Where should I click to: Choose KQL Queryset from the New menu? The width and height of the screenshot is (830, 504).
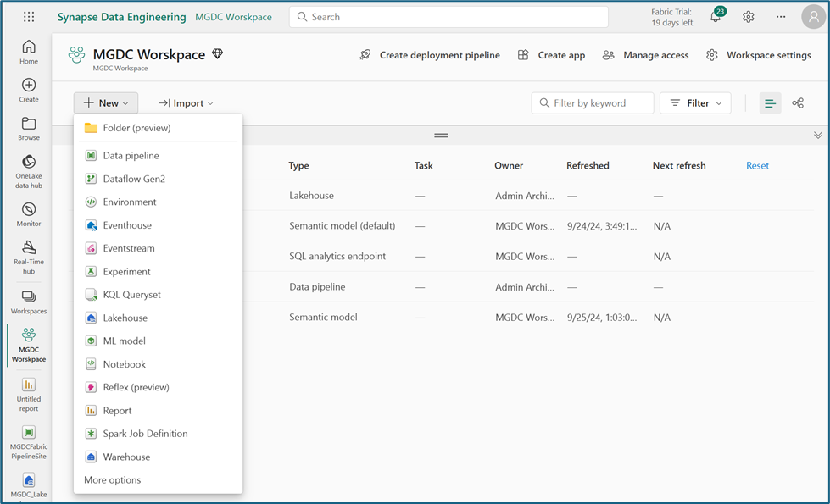pos(158,295)
